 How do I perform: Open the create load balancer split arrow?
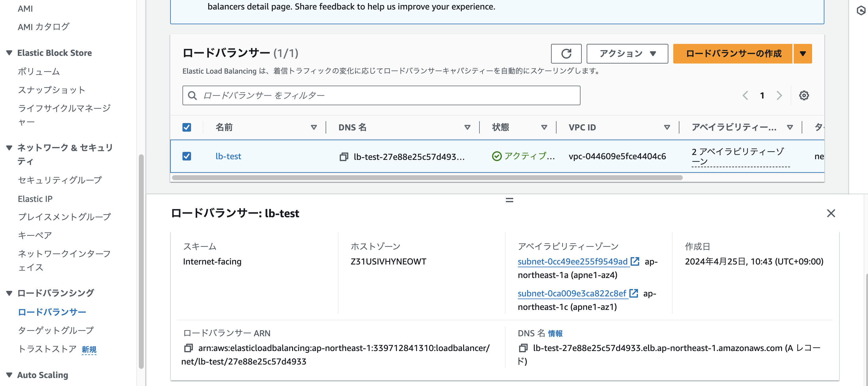point(803,53)
